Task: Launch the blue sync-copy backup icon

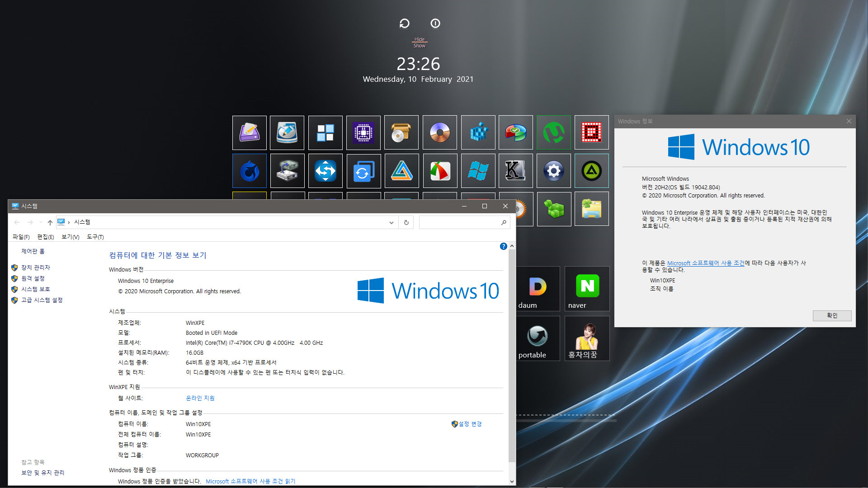Action: point(363,171)
